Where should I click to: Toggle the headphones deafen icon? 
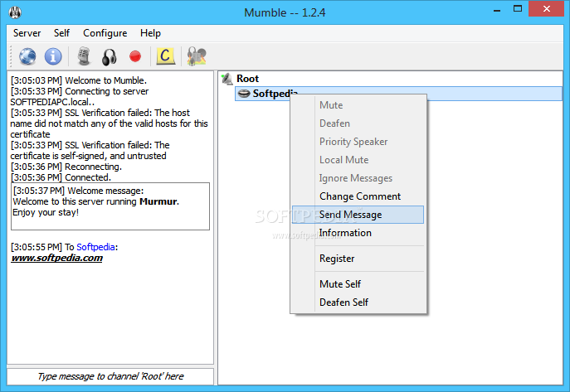(109, 57)
